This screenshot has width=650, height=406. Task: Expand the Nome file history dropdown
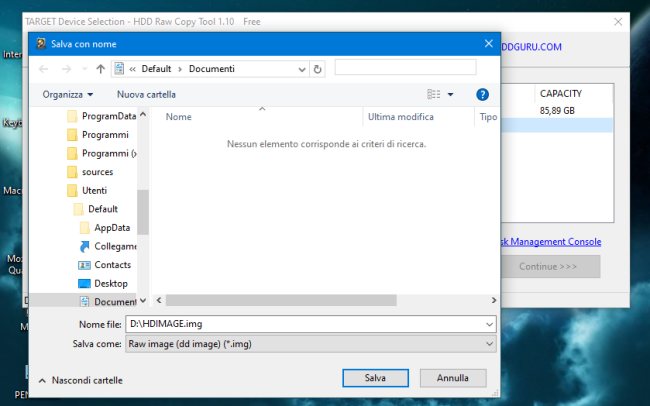pyautogui.click(x=489, y=324)
